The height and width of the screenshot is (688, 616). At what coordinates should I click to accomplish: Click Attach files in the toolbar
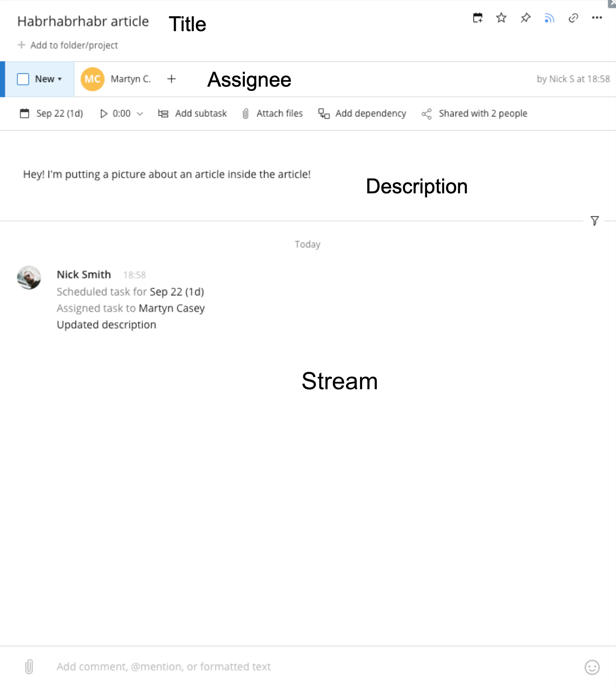(x=272, y=114)
